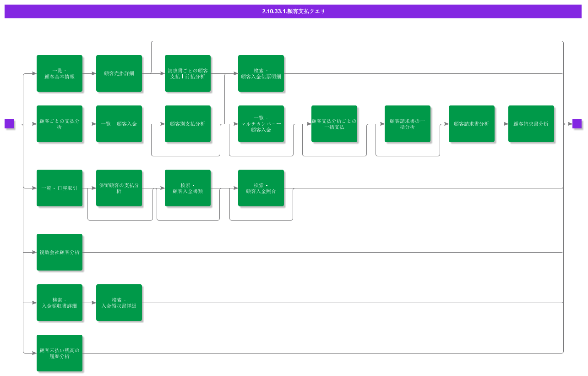The height and width of the screenshot is (376, 588).
Task: Select the 保留顧客の支払分析 box
Action: pos(119,188)
